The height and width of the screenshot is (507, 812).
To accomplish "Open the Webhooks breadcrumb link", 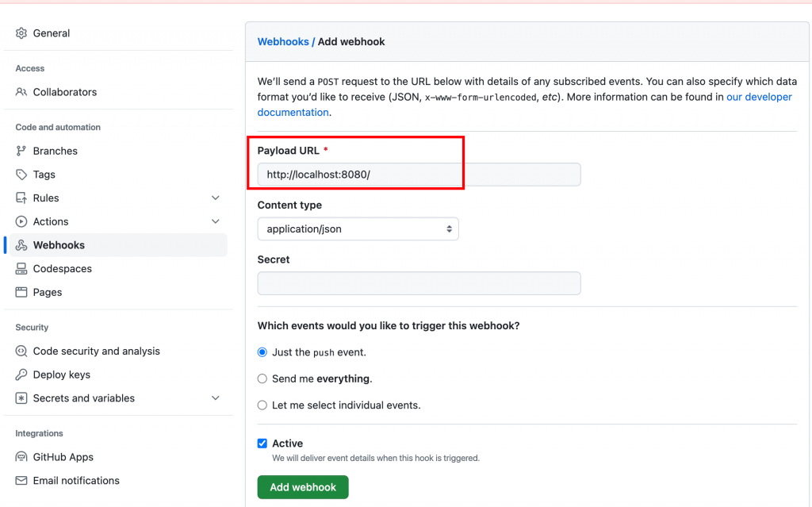I will point(283,41).
